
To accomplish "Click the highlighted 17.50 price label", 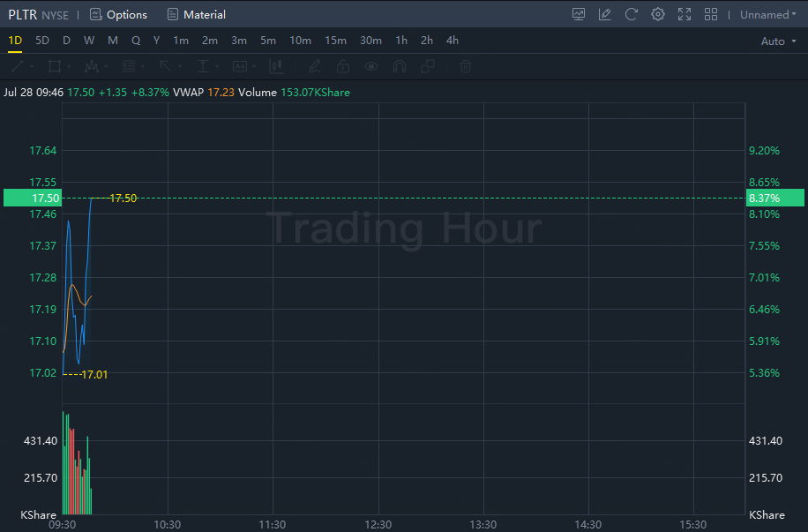I will pyautogui.click(x=33, y=198).
